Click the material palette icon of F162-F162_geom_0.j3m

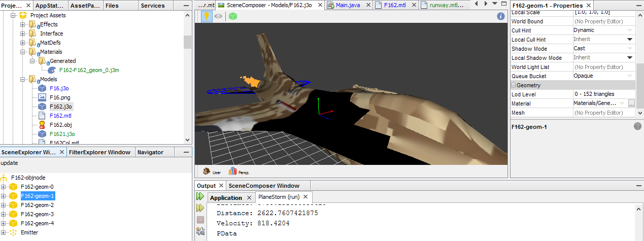52,70
